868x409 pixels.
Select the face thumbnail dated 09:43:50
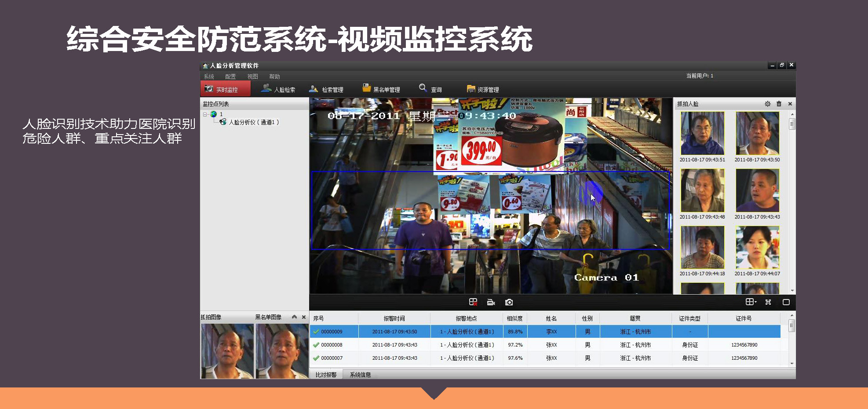click(x=757, y=133)
